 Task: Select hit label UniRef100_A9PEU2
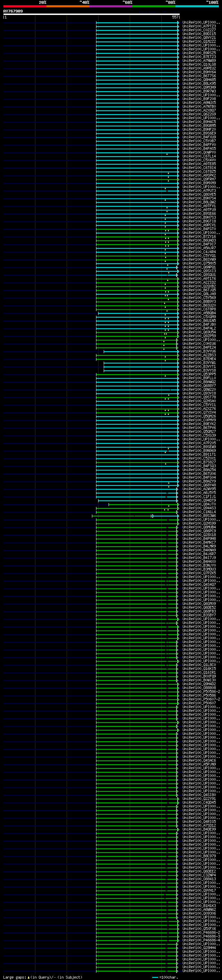tap(199, 68)
